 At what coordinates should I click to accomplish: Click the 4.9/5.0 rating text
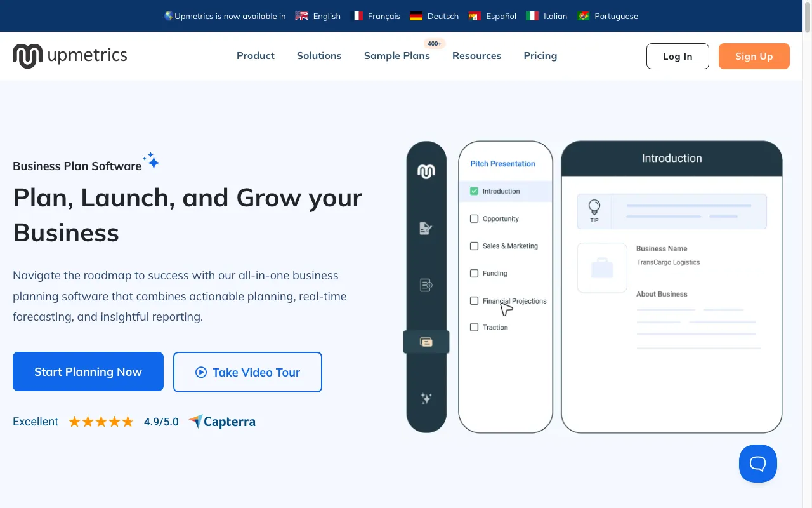(x=161, y=422)
